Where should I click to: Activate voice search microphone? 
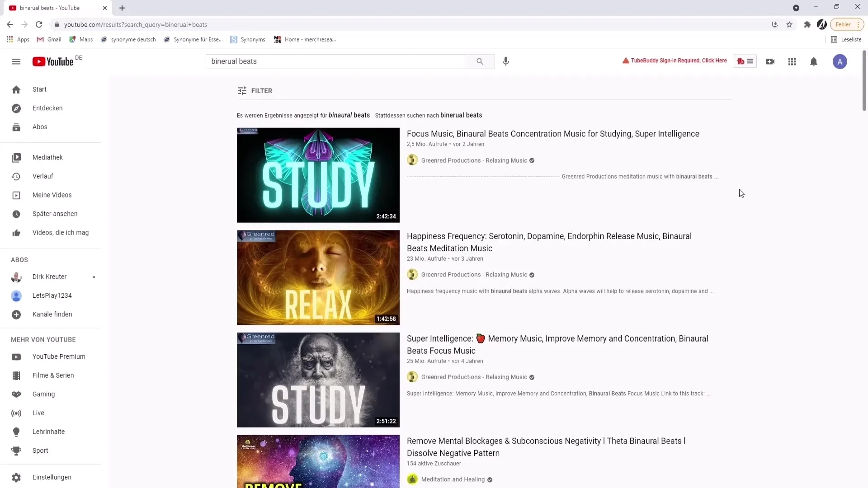click(x=506, y=61)
